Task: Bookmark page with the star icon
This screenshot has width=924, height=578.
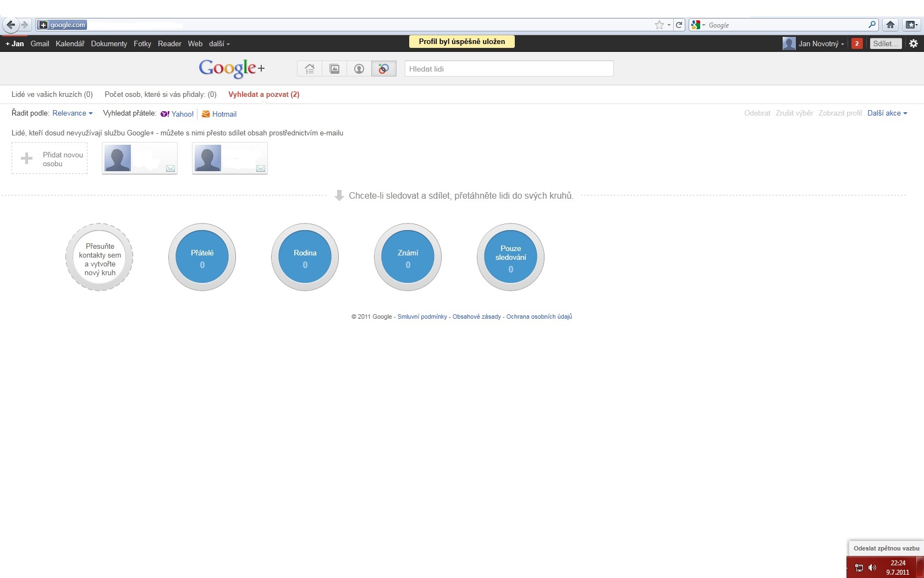Action: [659, 25]
